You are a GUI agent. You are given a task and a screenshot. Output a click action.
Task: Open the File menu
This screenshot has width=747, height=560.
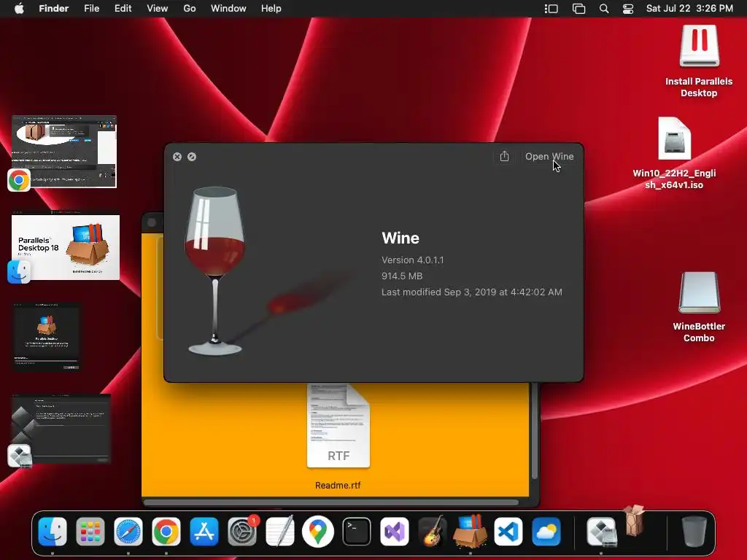[91, 9]
